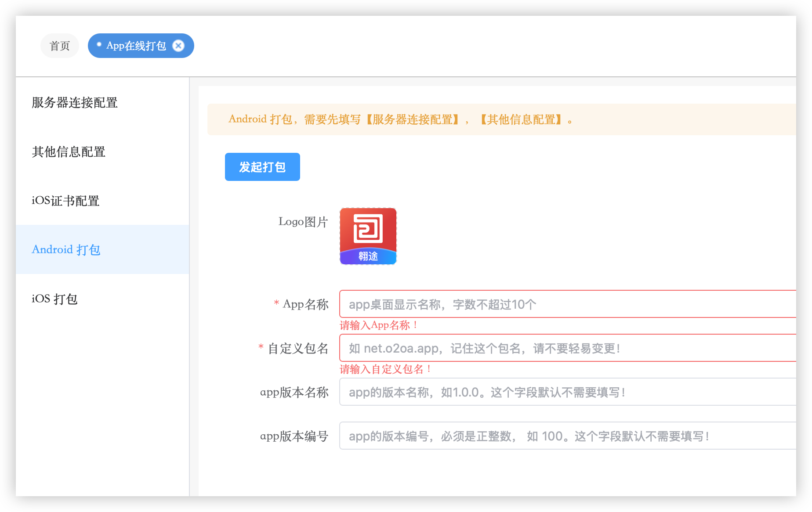Switch to the 首页 tab

pyautogui.click(x=60, y=46)
